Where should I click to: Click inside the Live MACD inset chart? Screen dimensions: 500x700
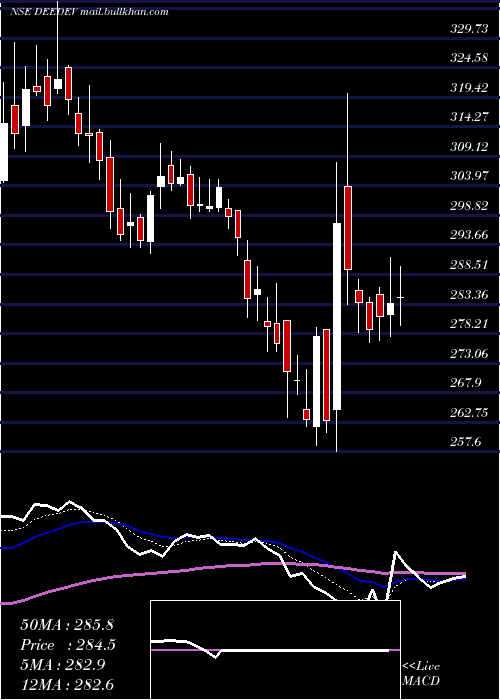275,650
